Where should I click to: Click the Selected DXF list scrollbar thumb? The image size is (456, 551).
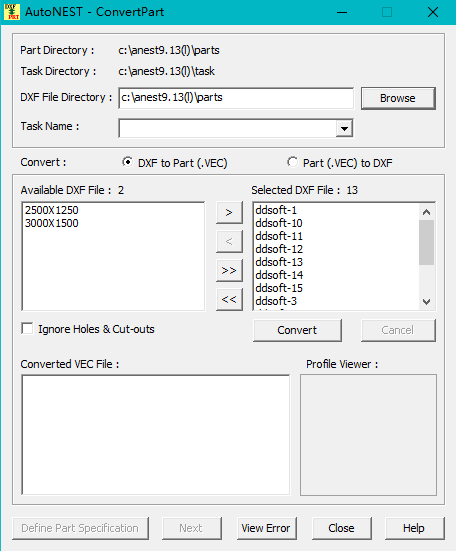[x=426, y=242]
